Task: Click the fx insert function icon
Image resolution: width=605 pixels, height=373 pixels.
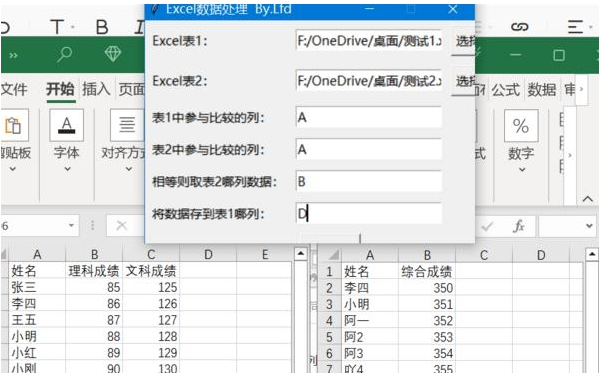Action: coord(519,226)
